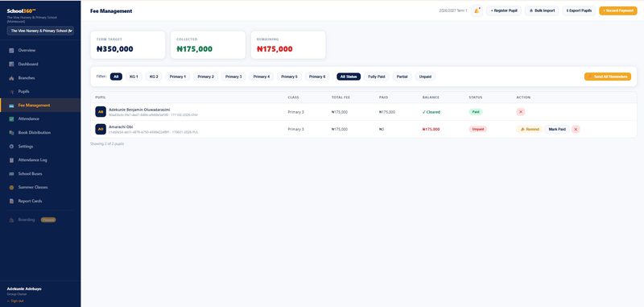Click Send All Reminders button
This screenshot has width=644, height=307.
point(608,77)
